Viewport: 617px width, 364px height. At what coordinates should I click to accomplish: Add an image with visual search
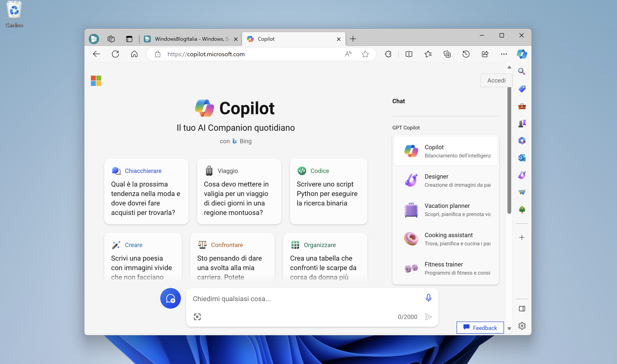(x=197, y=317)
